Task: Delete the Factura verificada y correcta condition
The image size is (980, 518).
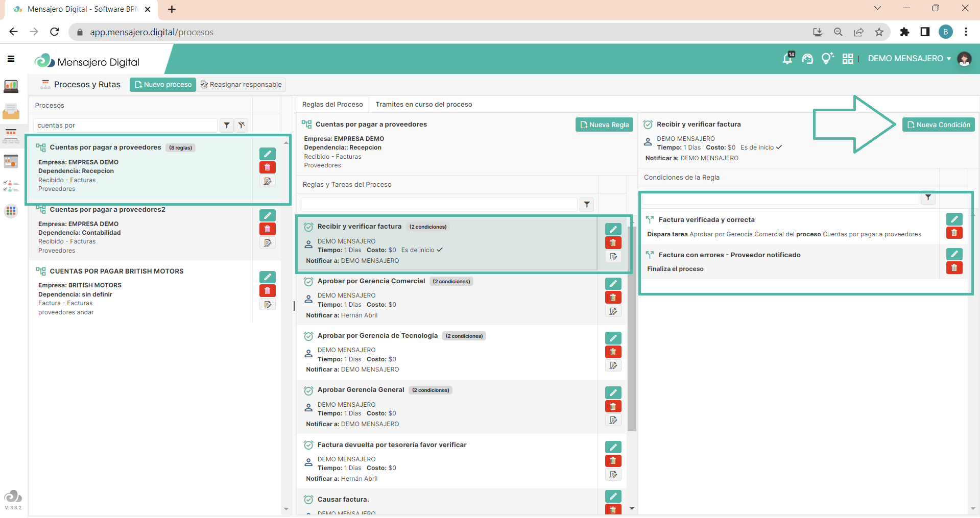Action: pos(954,233)
